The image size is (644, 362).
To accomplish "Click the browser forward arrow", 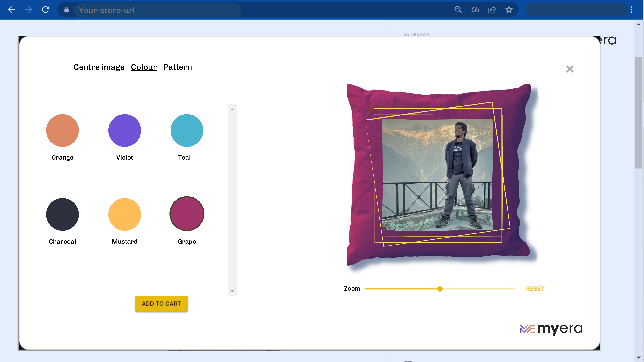I will click(29, 10).
